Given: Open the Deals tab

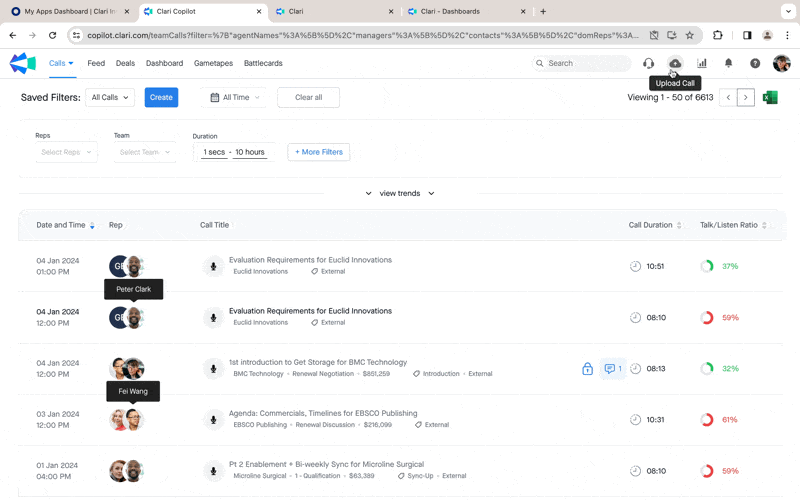Looking at the screenshot, I should click(125, 63).
